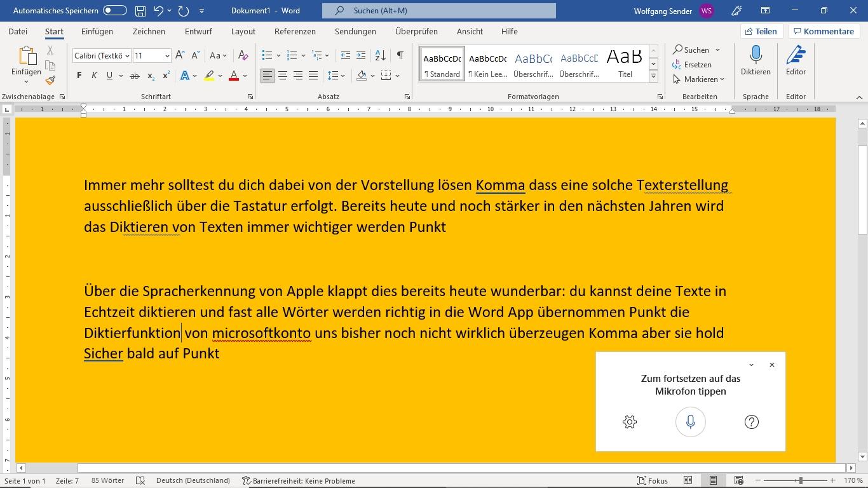Open the font size dropdown
Viewport: 868px width, 488px height.
coord(167,56)
